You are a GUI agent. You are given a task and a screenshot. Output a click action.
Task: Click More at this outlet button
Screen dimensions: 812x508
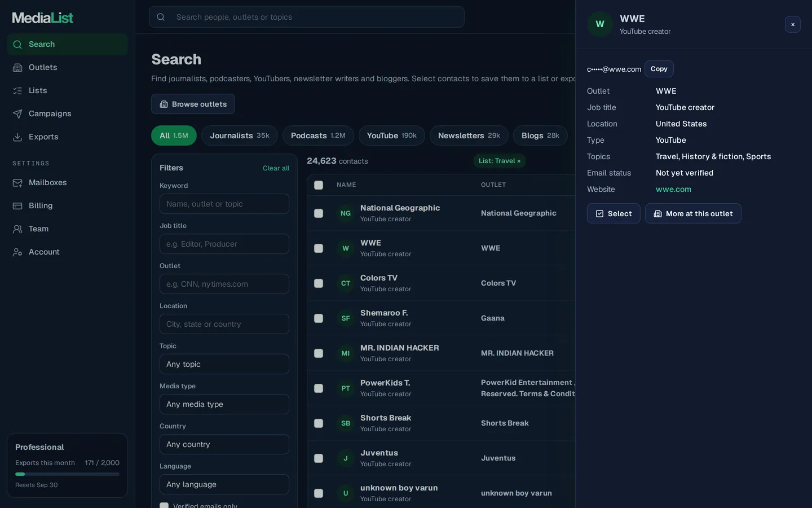693,213
